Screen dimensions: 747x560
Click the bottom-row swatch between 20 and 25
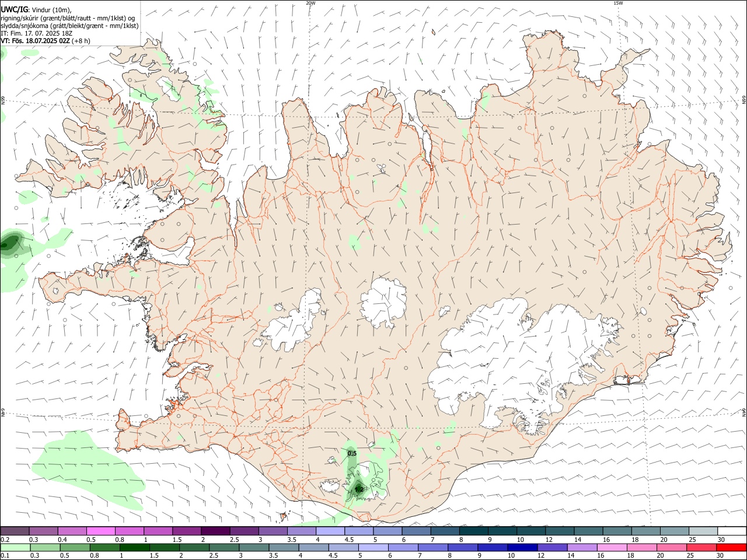671,547
